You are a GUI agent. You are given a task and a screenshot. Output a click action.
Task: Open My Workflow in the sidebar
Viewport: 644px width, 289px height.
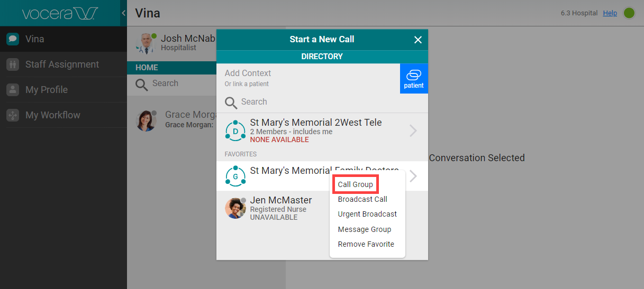[x=64, y=115]
